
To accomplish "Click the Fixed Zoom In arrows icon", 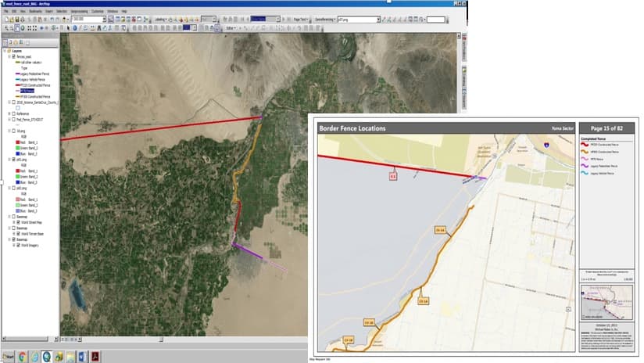I will 30,28.
